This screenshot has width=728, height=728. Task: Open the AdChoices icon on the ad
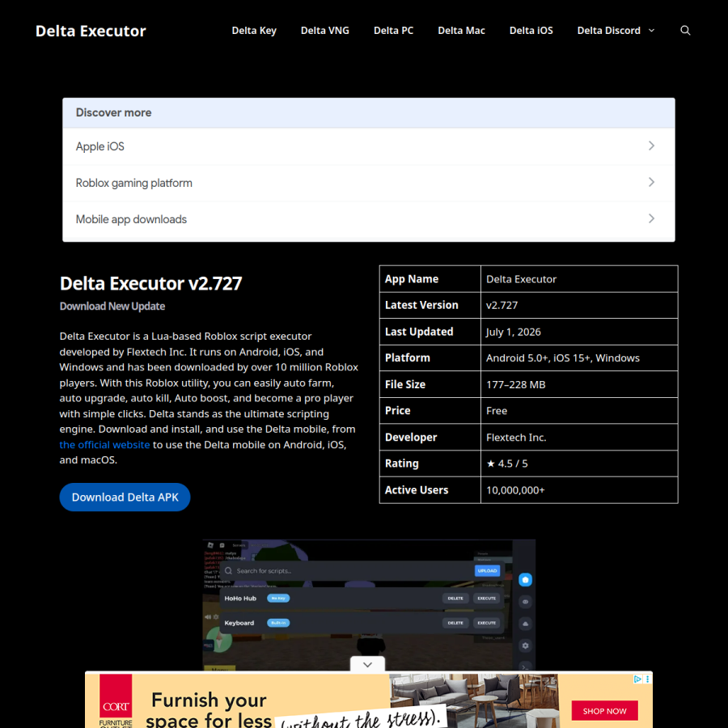point(637,679)
